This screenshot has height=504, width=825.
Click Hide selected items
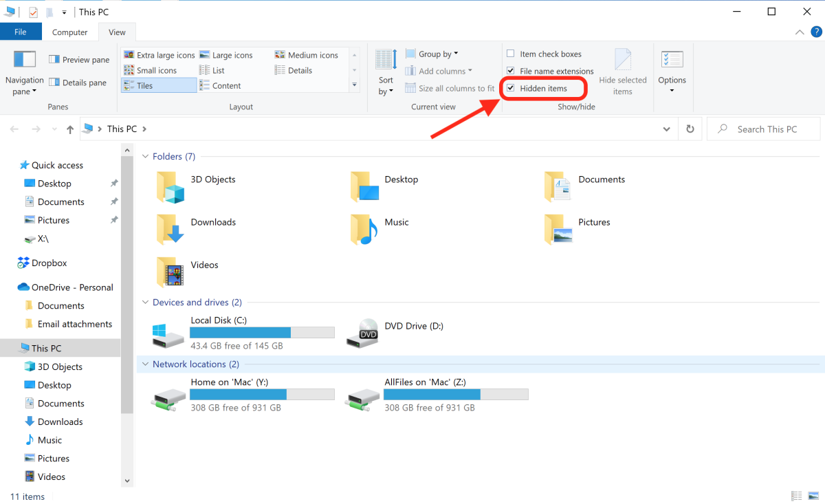tap(623, 72)
